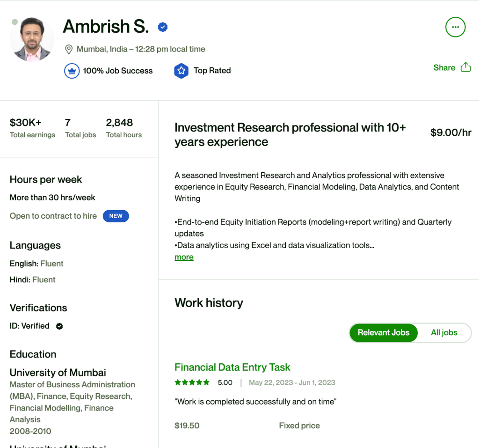The width and height of the screenshot is (479, 448).
Task: Click the green online status dot
Action: click(15, 22)
